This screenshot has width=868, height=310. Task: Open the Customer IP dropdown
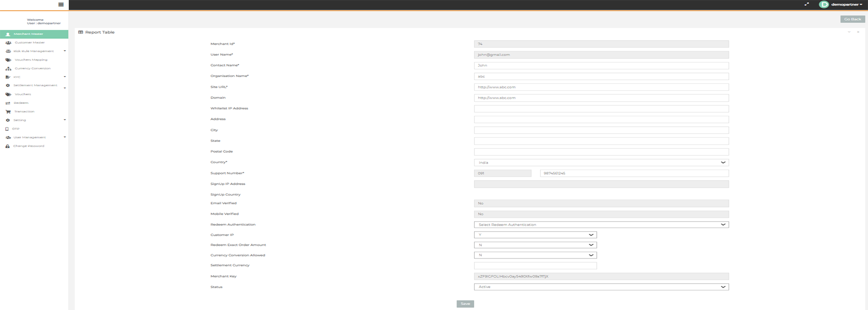pos(535,235)
